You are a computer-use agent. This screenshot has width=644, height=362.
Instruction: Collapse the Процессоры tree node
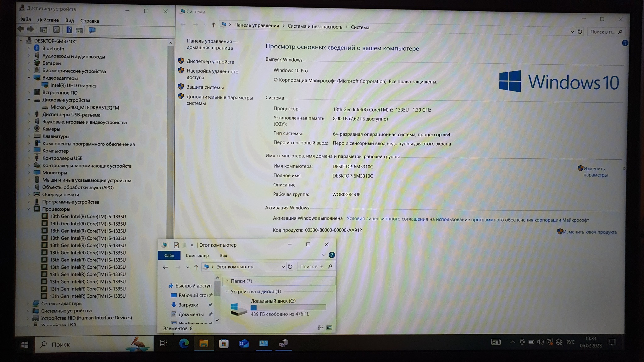[x=29, y=209]
